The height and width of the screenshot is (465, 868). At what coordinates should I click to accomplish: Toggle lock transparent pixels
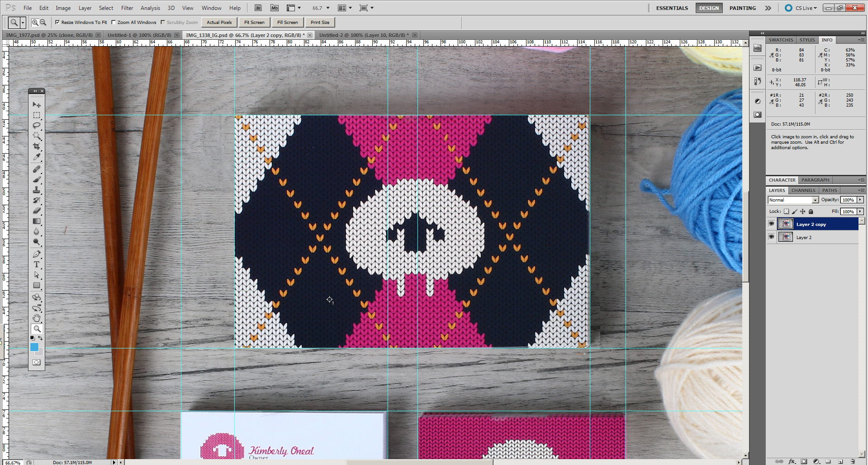[x=787, y=211]
